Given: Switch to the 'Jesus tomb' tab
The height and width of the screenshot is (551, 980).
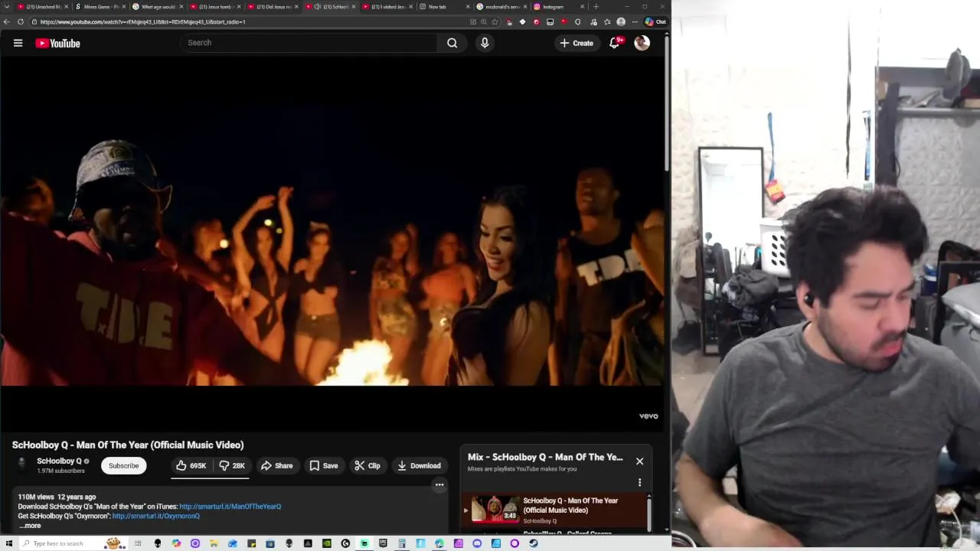Looking at the screenshot, I should click(x=214, y=7).
